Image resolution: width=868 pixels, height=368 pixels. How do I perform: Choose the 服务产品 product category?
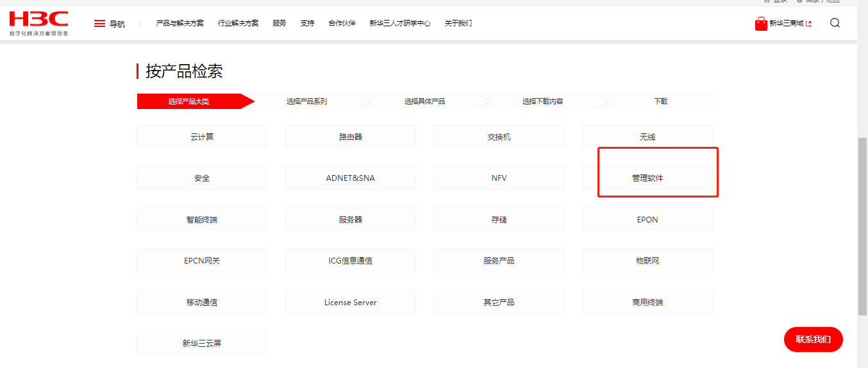point(499,260)
